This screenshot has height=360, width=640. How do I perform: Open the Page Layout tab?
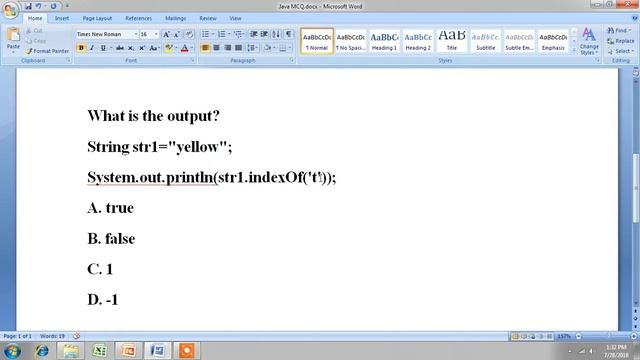[x=97, y=18]
